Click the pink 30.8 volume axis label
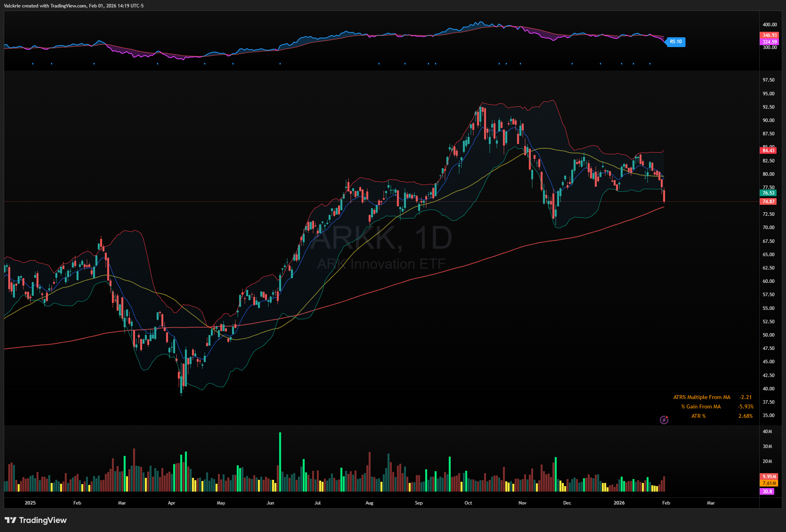 pos(767,491)
